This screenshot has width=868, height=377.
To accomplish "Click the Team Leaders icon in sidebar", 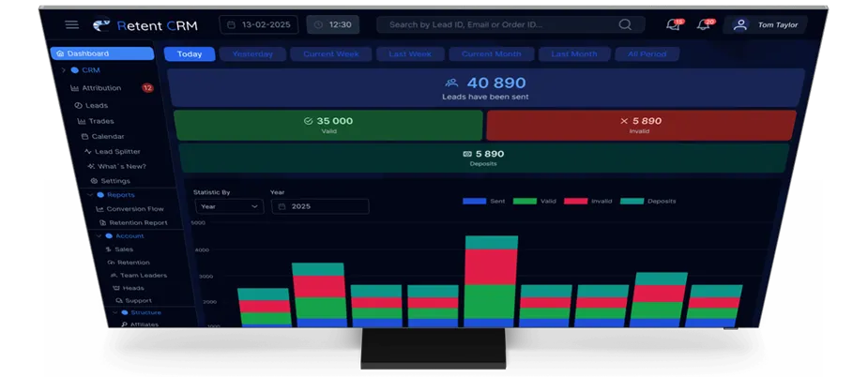I will coord(114,275).
